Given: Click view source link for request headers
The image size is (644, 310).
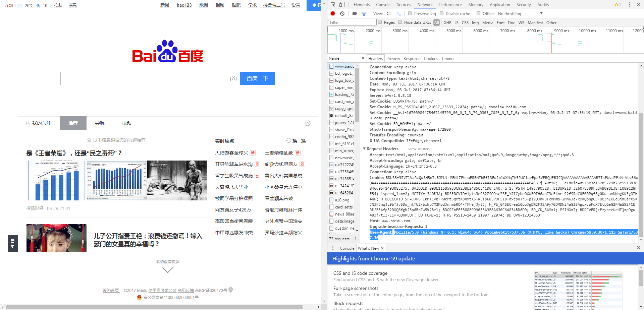Looking at the screenshot, I should (x=419, y=149).
